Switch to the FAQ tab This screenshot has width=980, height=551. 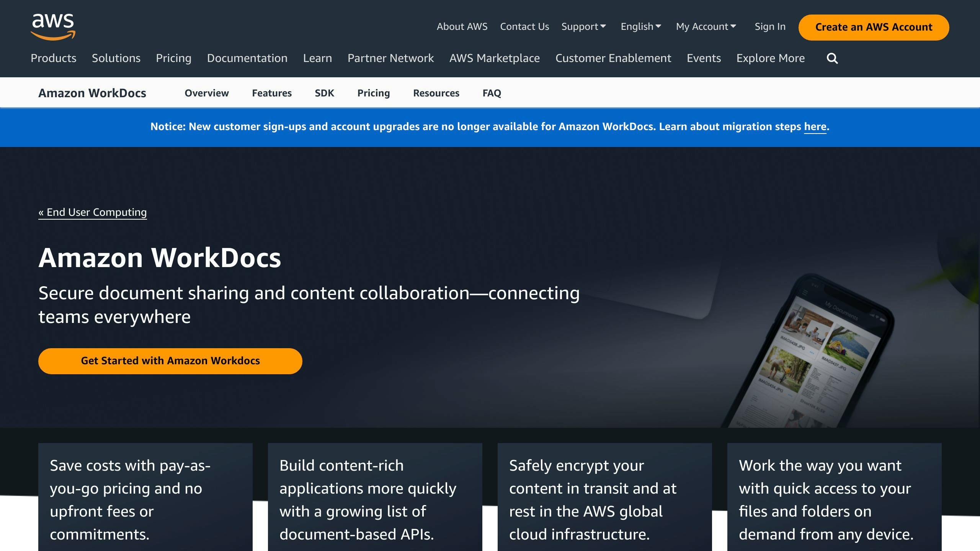tap(492, 93)
